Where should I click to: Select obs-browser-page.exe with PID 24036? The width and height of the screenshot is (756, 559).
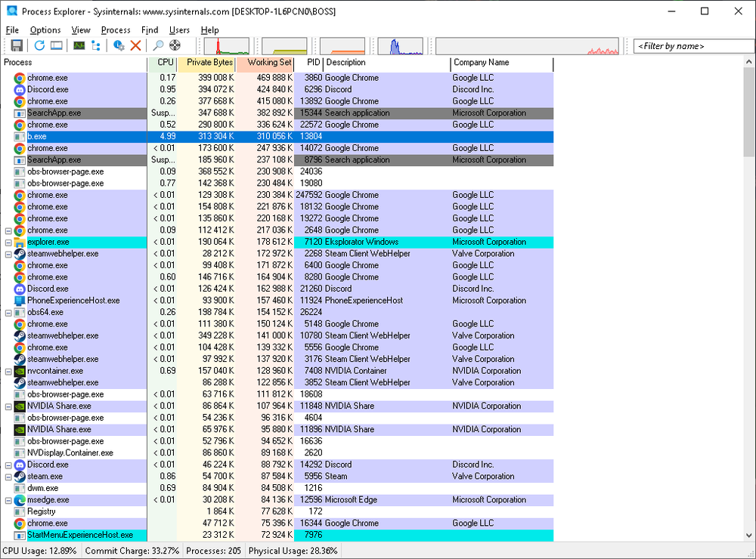point(277,171)
